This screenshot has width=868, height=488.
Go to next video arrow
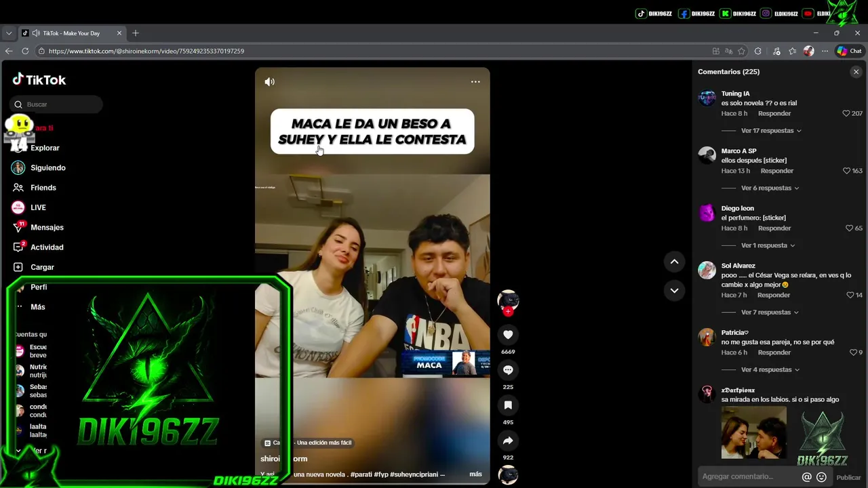(674, 290)
